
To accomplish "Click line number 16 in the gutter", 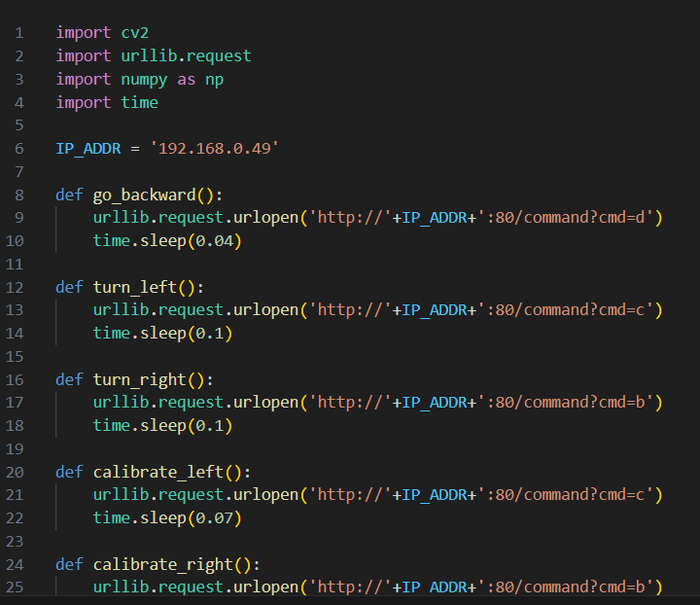I will (x=18, y=379).
